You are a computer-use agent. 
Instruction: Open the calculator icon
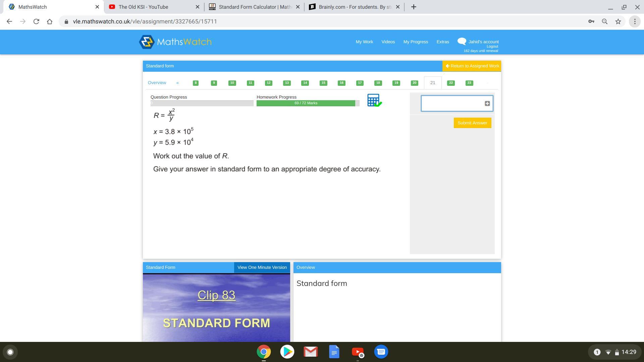point(374,100)
